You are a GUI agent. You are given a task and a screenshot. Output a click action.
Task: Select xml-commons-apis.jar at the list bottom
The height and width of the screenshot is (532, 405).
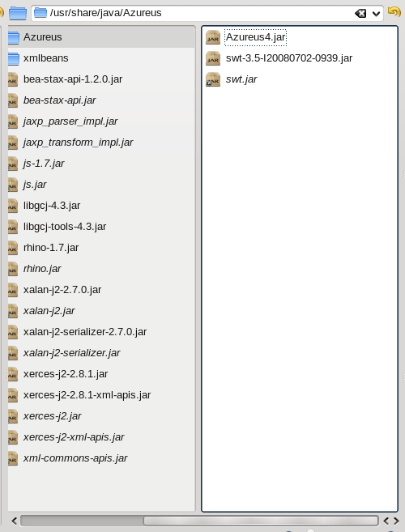click(x=101, y=458)
